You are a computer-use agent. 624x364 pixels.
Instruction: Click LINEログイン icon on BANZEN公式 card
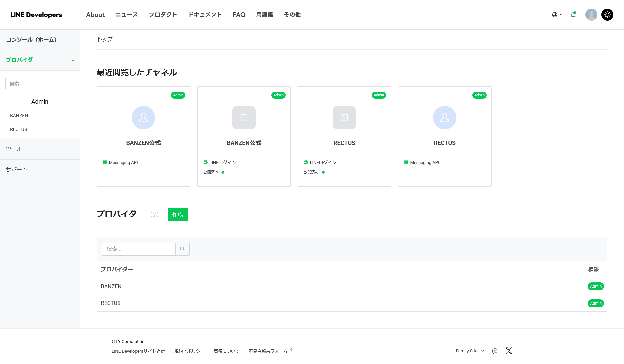(x=206, y=162)
